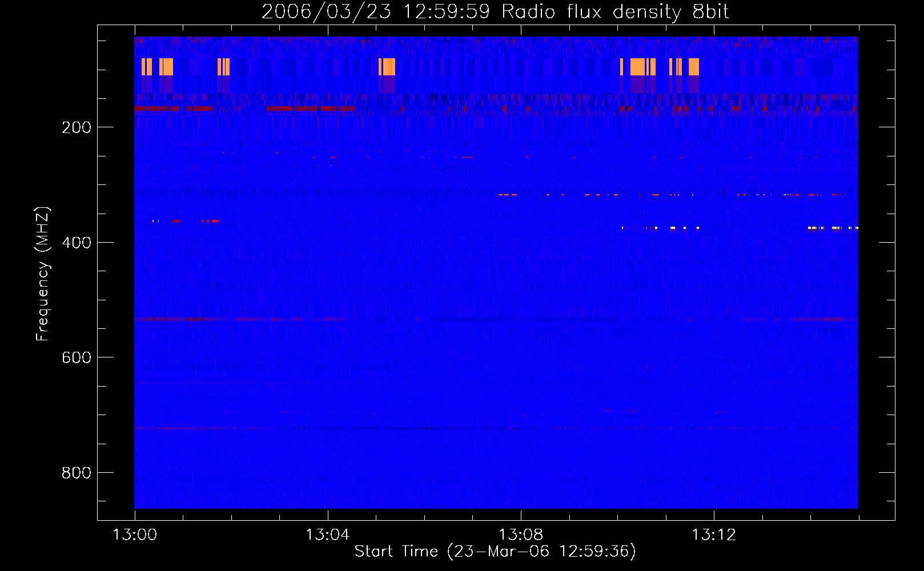The image size is (924, 571).
Task: Click the 13:08 time tick label
Action: [x=521, y=535]
